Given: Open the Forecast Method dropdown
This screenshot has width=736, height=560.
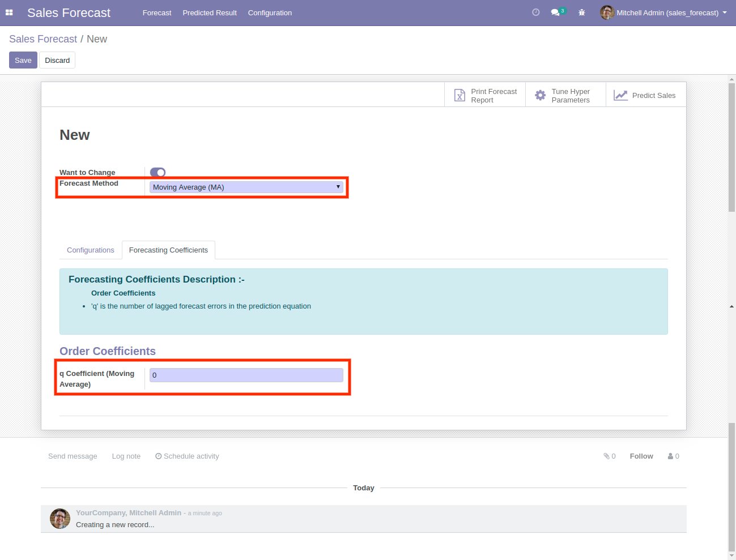Looking at the screenshot, I should pos(246,187).
